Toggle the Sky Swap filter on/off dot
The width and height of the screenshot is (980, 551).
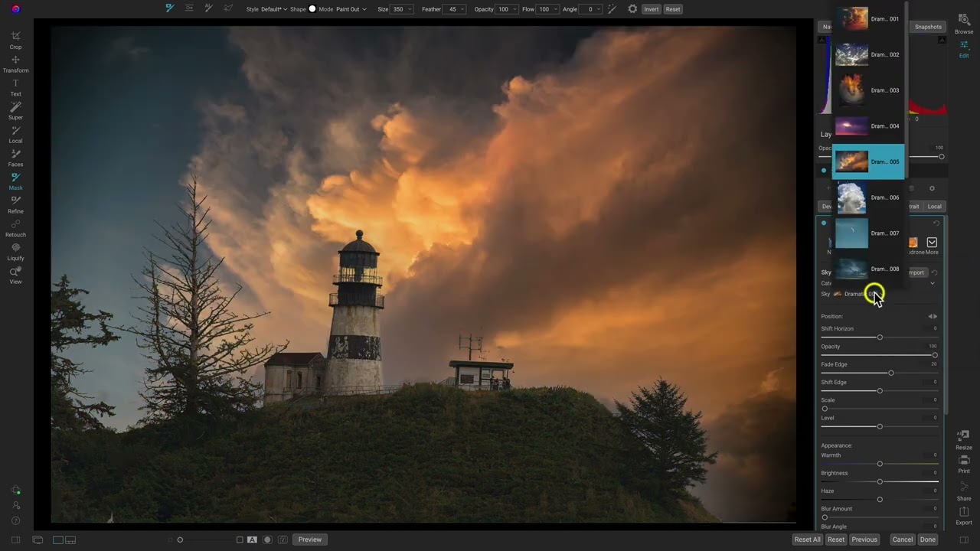(824, 223)
